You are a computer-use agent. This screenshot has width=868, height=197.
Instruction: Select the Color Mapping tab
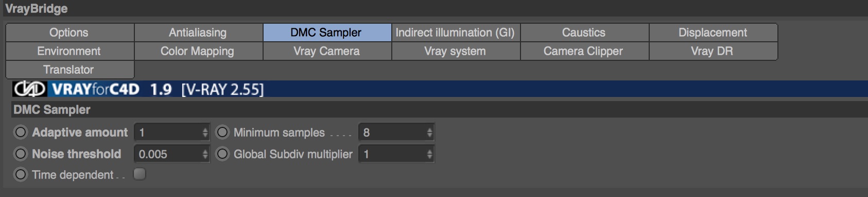click(198, 51)
